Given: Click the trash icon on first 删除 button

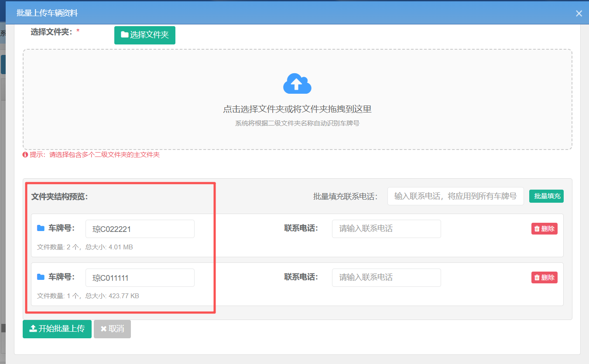Looking at the screenshot, I should click(x=538, y=228).
